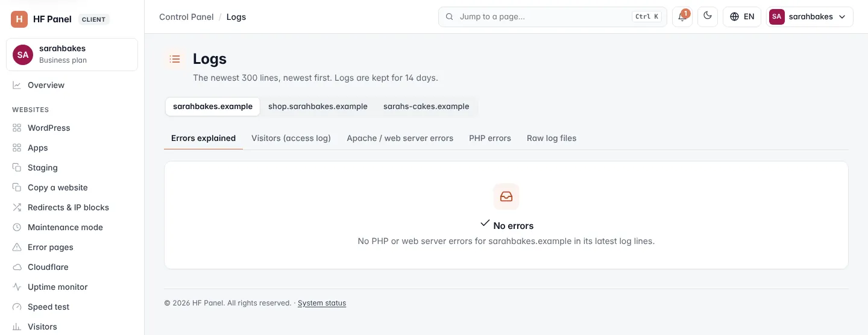This screenshot has height=335, width=868.
Task: Open Uptime monitor page
Action: click(x=72, y=287)
